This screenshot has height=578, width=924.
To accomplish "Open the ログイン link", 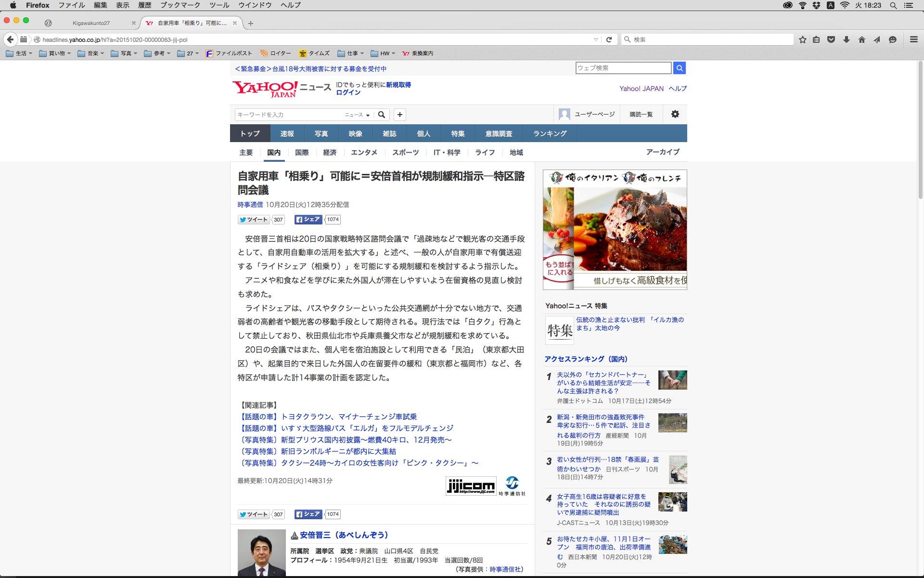I will [x=348, y=92].
